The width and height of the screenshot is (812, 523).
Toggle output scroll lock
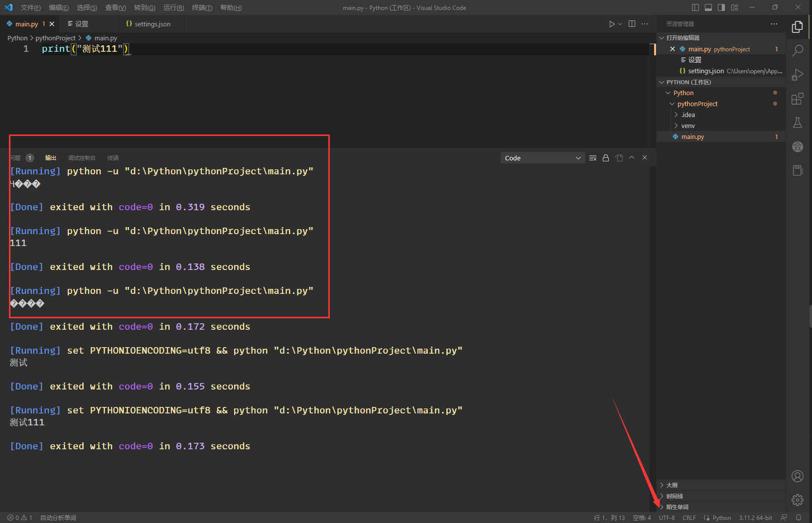click(606, 158)
